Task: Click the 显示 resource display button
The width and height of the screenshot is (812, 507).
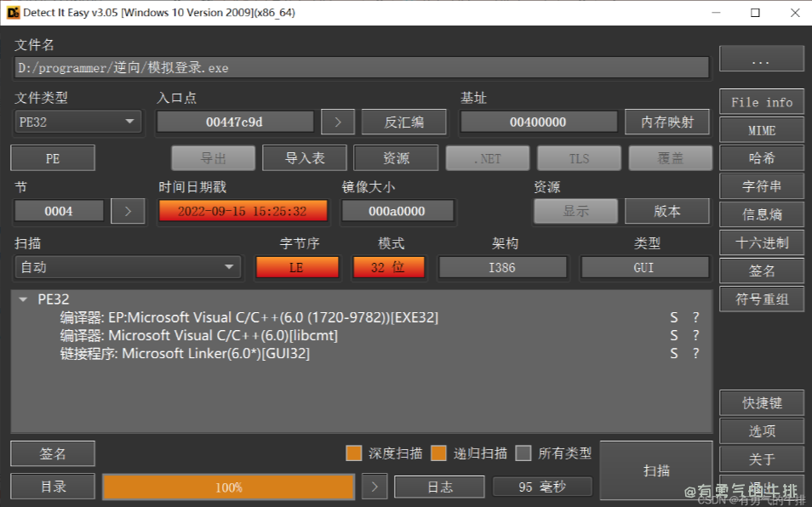Action: (576, 211)
